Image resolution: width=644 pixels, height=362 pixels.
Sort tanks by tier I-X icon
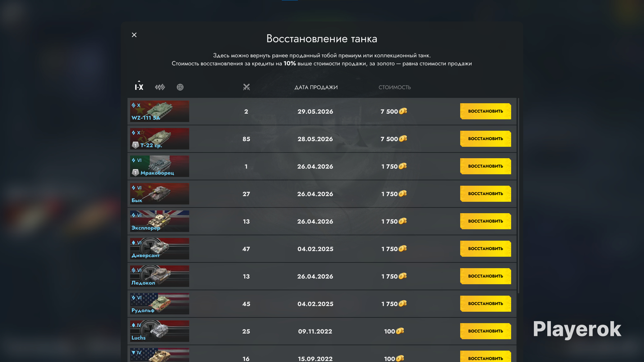[139, 87]
